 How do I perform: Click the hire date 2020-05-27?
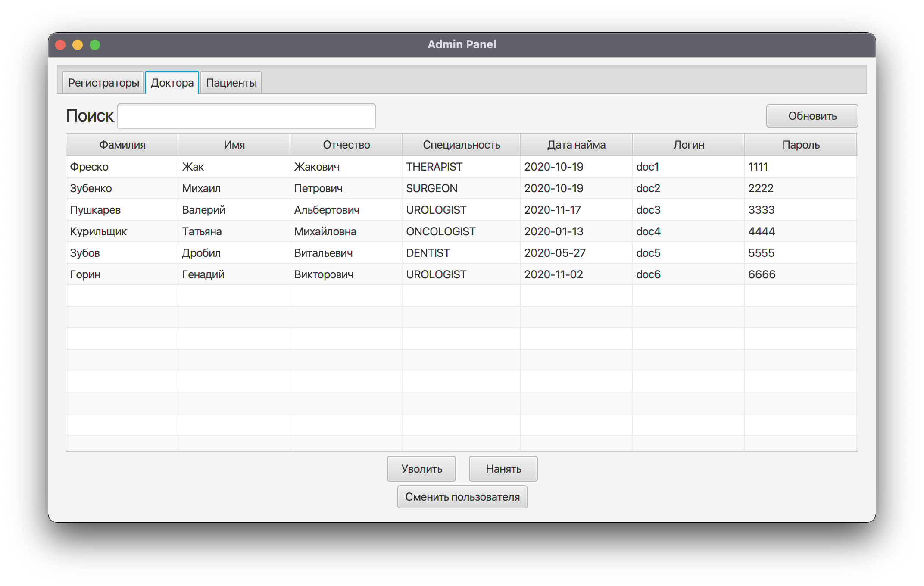click(x=576, y=253)
